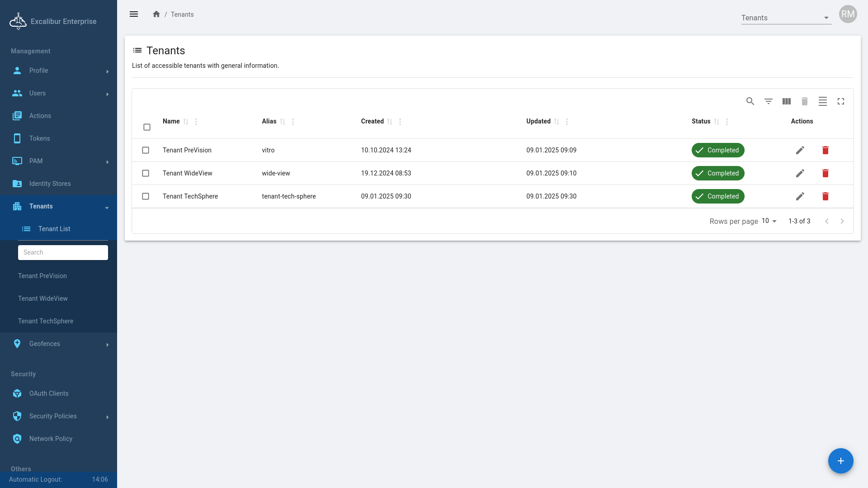Toggle table row density icon

coord(822,101)
